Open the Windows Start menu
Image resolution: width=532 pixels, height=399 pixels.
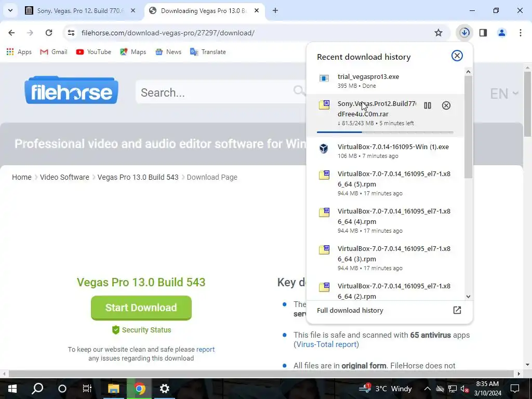12,389
